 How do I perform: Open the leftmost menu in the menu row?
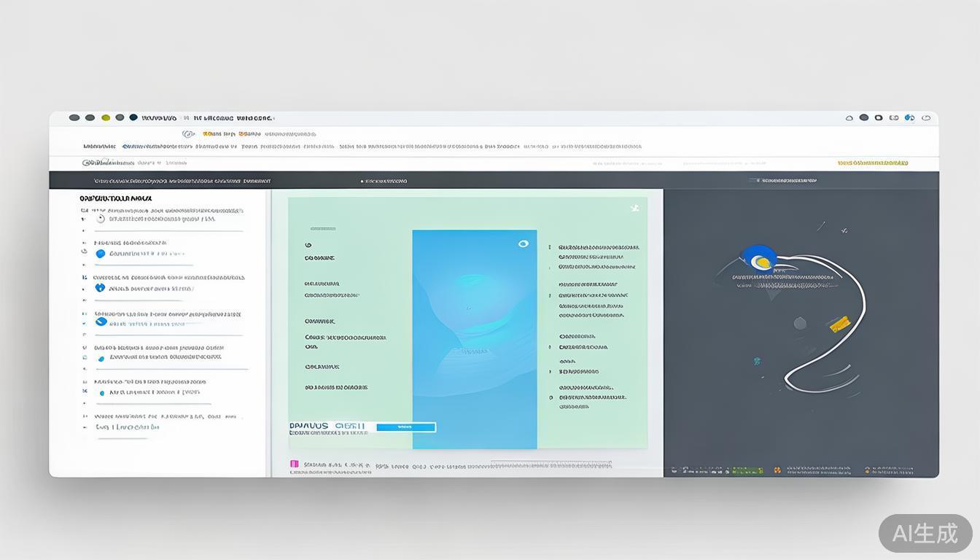(99, 147)
